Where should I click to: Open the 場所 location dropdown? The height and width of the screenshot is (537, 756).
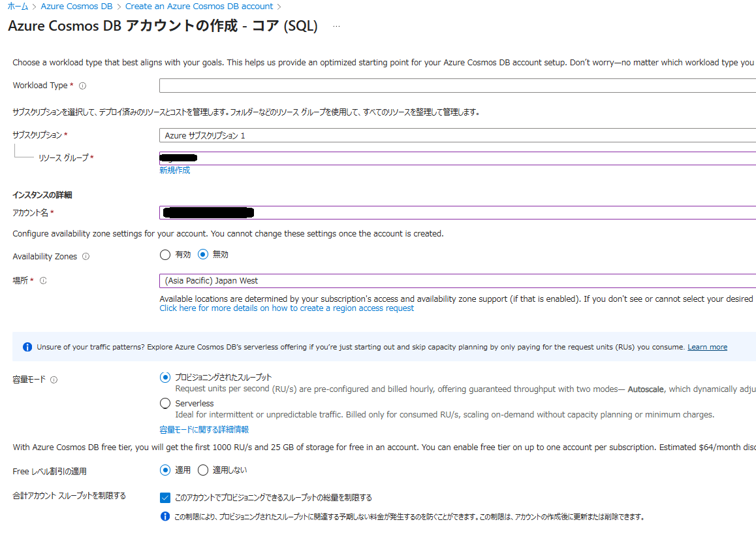pyautogui.click(x=457, y=281)
